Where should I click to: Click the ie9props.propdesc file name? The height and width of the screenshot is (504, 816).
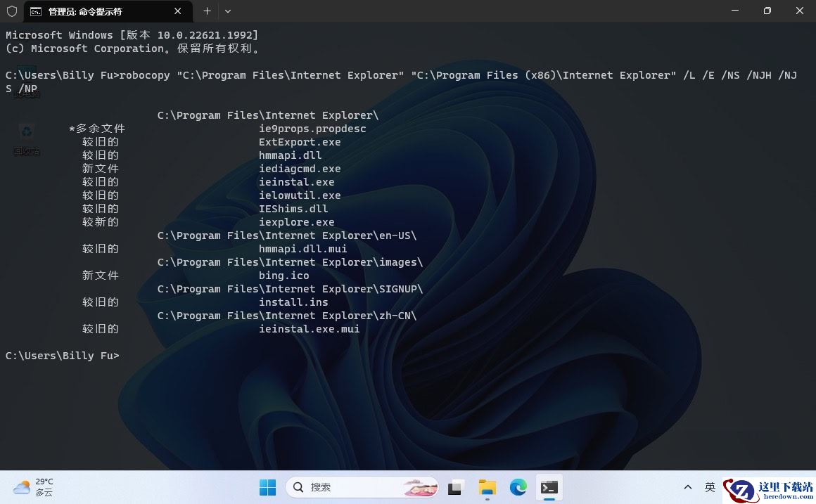pyautogui.click(x=312, y=129)
